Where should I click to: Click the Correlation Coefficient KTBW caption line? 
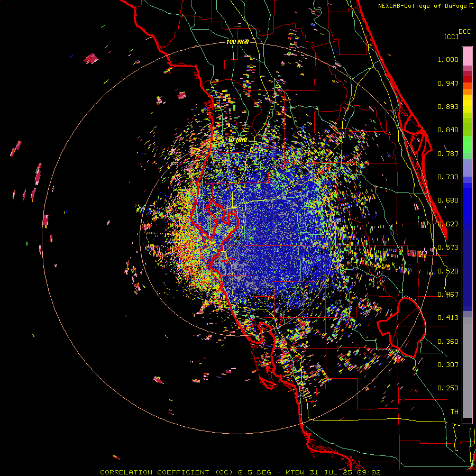(240, 472)
